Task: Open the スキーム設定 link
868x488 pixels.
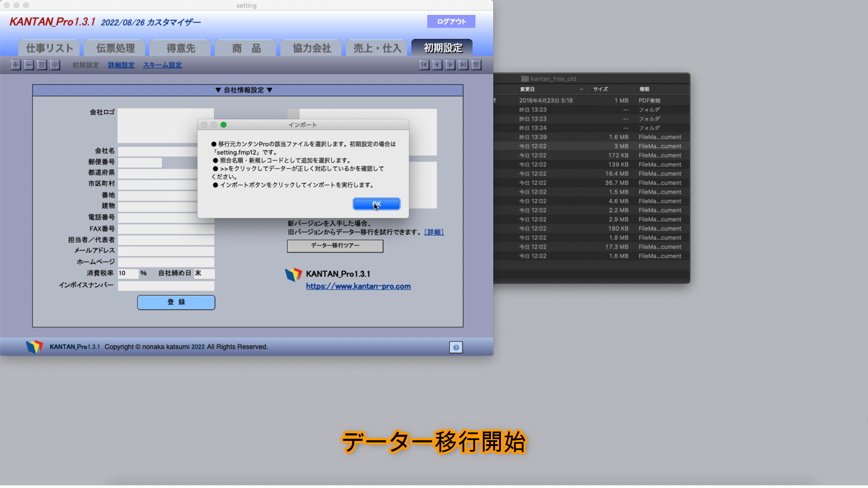Action: pyautogui.click(x=162, y=65)
